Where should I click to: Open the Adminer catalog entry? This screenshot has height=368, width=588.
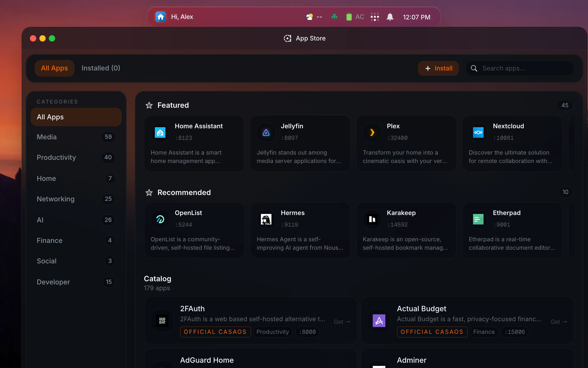coord(468,358)
